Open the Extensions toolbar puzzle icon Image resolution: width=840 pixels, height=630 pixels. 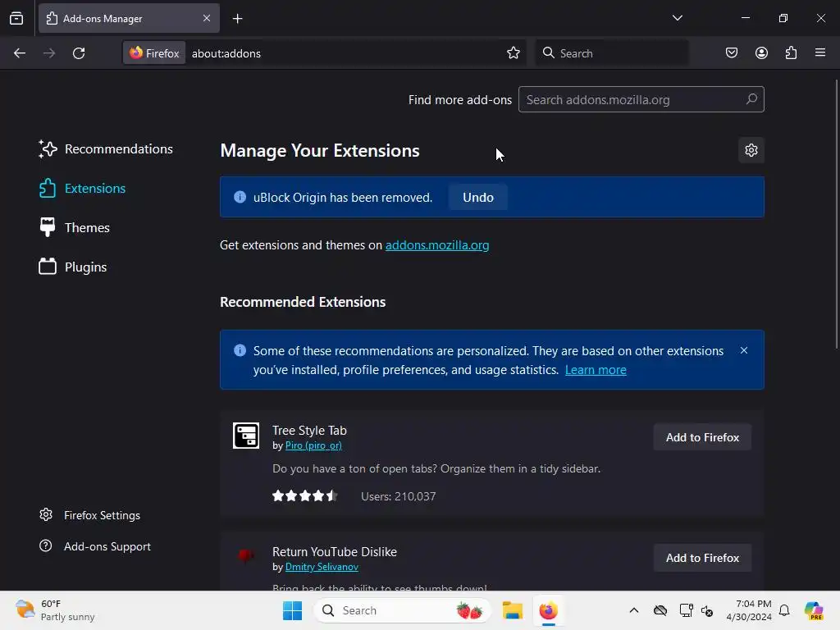pos(791,53)
